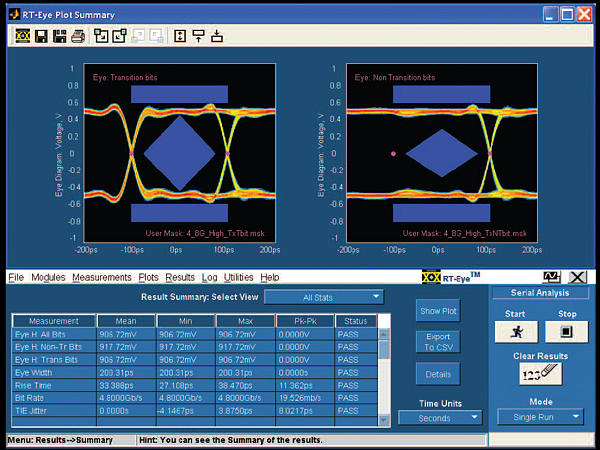
Task: Click the waveform icon beside the RT-Eye logo
Action: 551,277
